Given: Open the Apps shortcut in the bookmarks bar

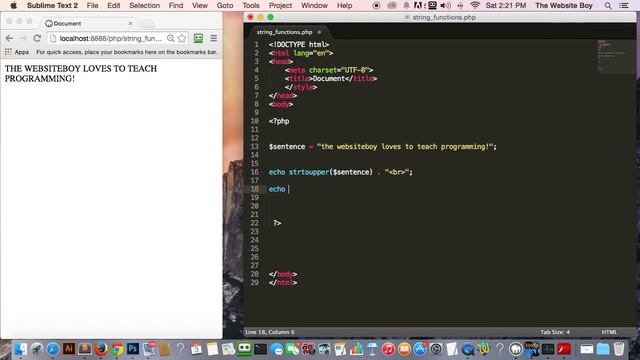Looking at the screenshot, I should 17,52.
